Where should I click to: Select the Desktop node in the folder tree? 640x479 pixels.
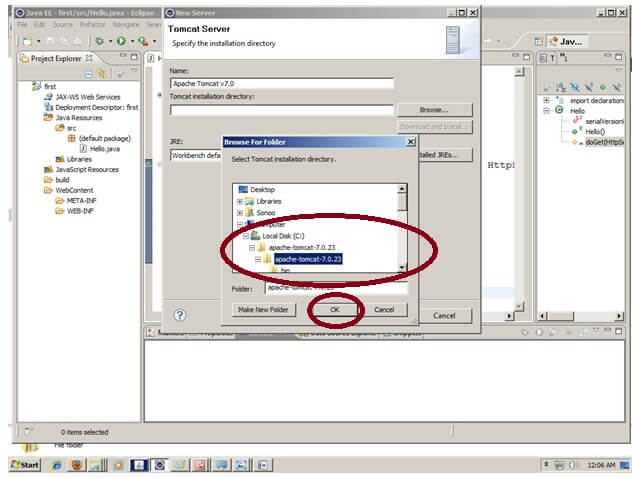262,190
